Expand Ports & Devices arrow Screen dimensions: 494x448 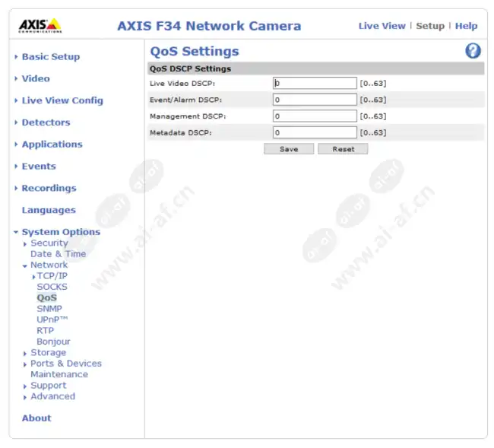[x=25, y=364]
